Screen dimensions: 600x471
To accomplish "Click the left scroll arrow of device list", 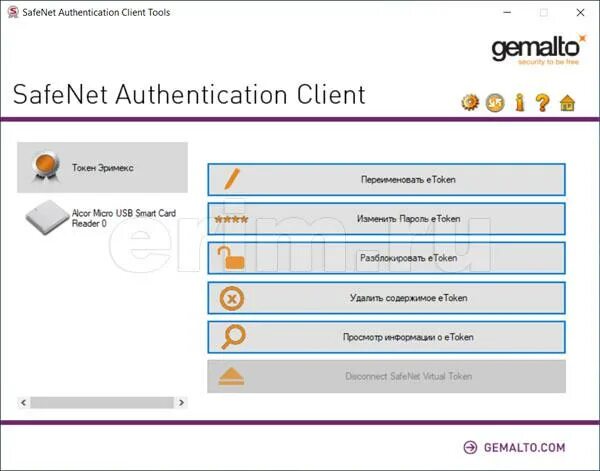I will pyautogui.click(x=24, y=403).
